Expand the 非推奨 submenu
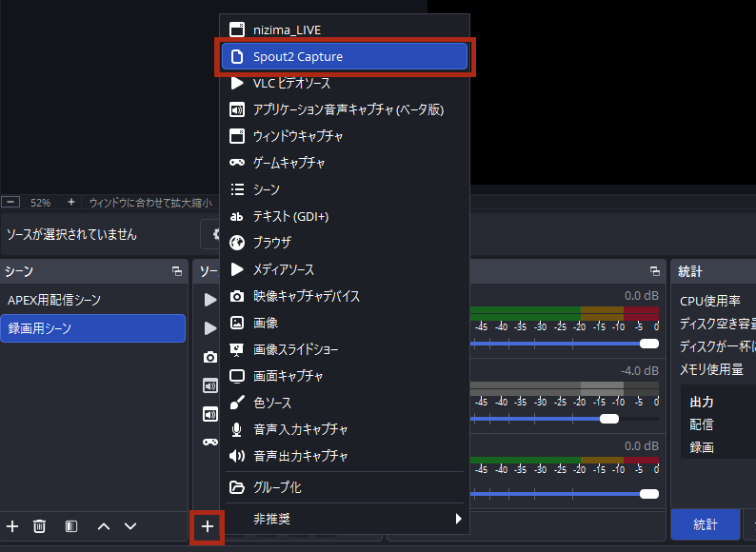756x552 pixels. click(x=345, y=519)
